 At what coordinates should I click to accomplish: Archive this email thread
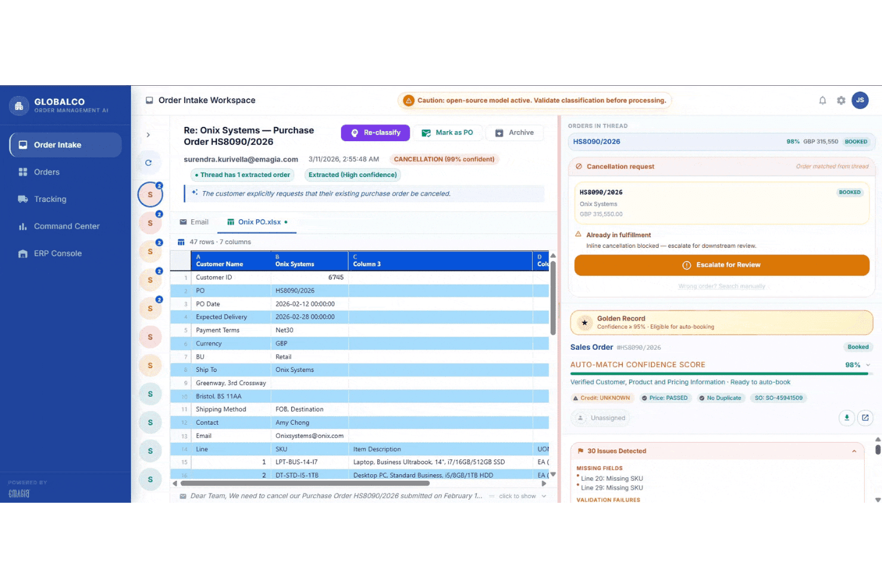pos(515,133)
